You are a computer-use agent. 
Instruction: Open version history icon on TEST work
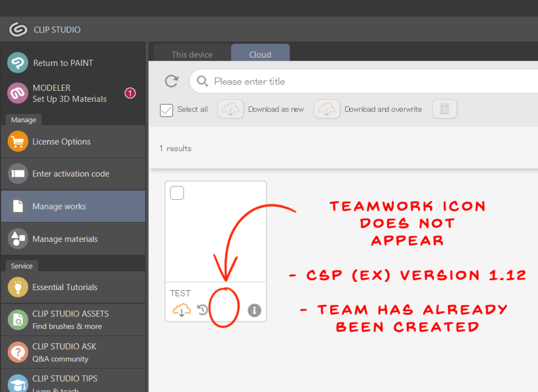pyautogui.click(x=202, y=310)
